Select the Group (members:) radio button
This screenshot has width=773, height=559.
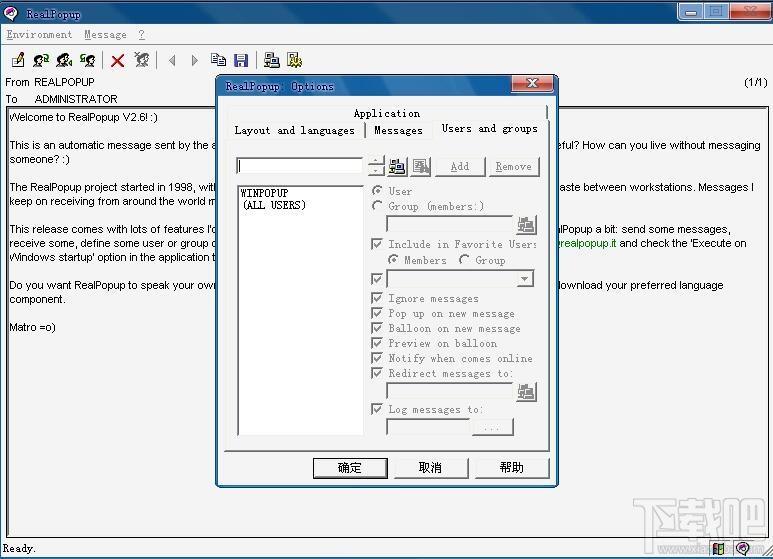pos(378,206)
